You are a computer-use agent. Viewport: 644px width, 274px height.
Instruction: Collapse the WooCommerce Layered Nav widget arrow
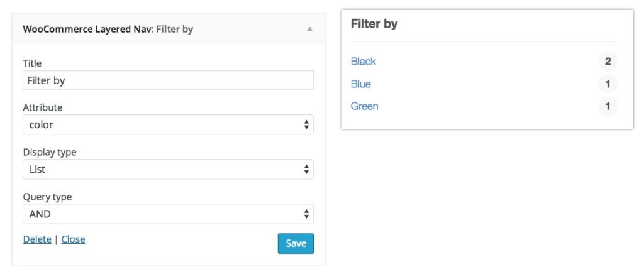(309, 29)
